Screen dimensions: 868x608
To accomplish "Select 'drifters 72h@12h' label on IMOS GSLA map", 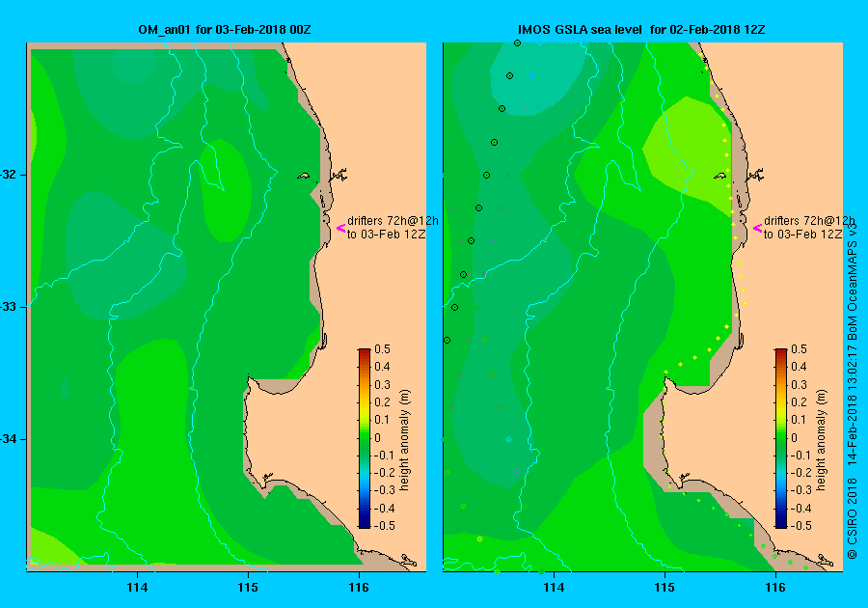I will click(x=809, y=220).
